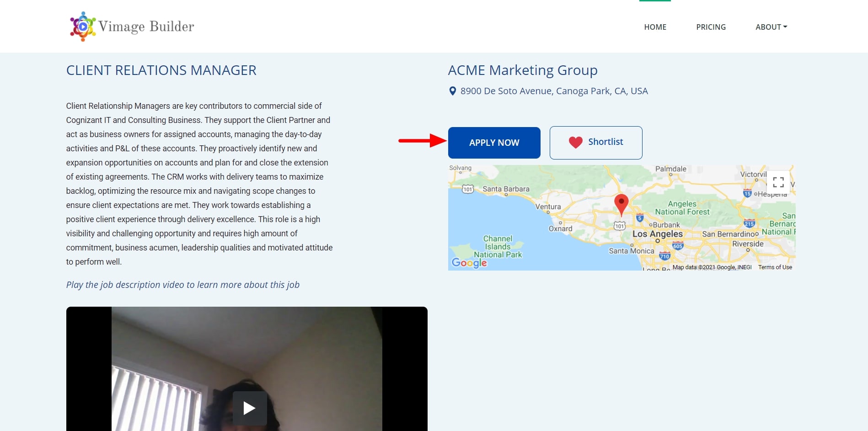The height and width of the screenshot is (431, 868).
Task: Toggle the Shortlist heart button
Action: coord(595,143)
